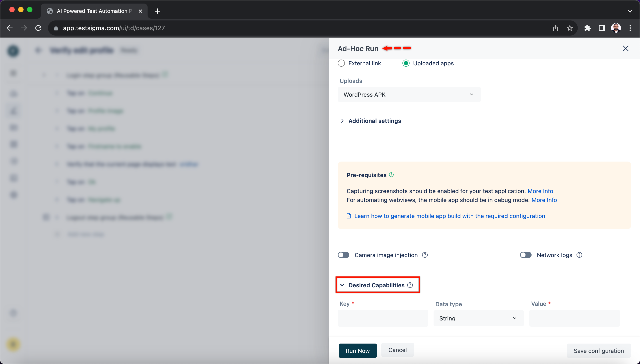
Task: Click the site lock icon in address bar
Action: [56, 28]
